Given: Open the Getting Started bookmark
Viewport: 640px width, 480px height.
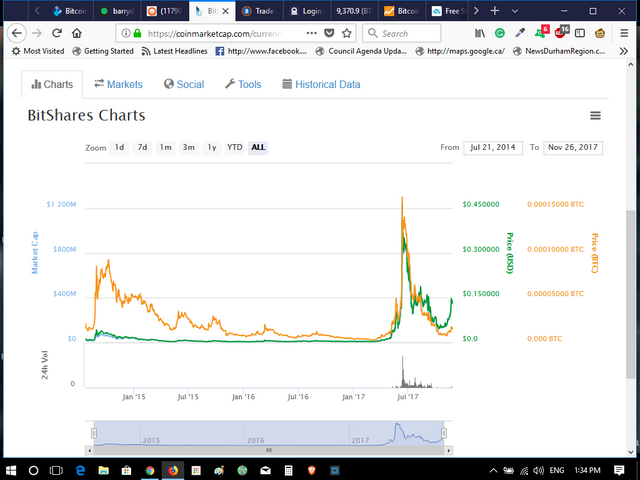Looking at the screenshot, I should click(103, 51).
